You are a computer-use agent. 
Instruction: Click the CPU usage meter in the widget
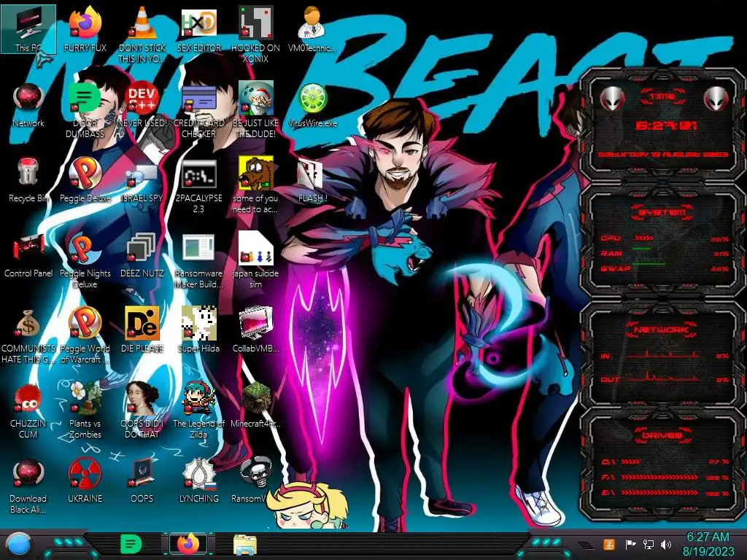644,238
